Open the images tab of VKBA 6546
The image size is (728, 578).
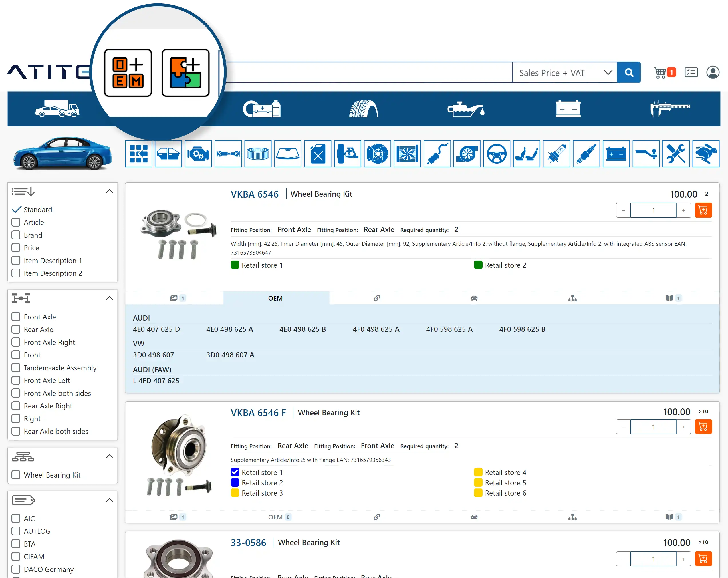click(177, 299)
